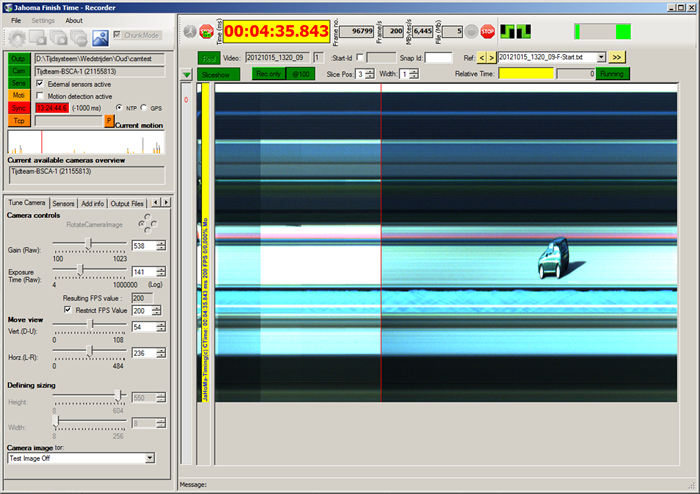The width and height of the screenshot is (700, 494).
Task: Click the Rec.only button
Action: [269, 74]
